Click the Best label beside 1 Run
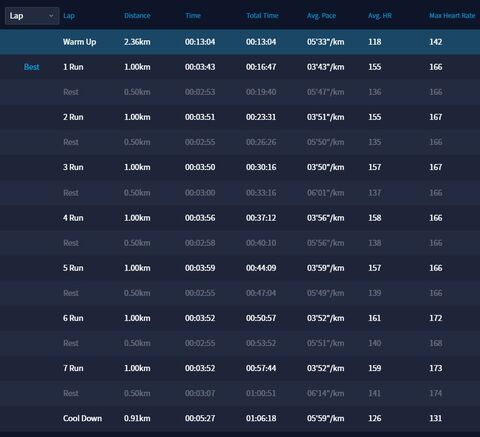The width and height of the screenshot is (480, 437). pos(32,67)
